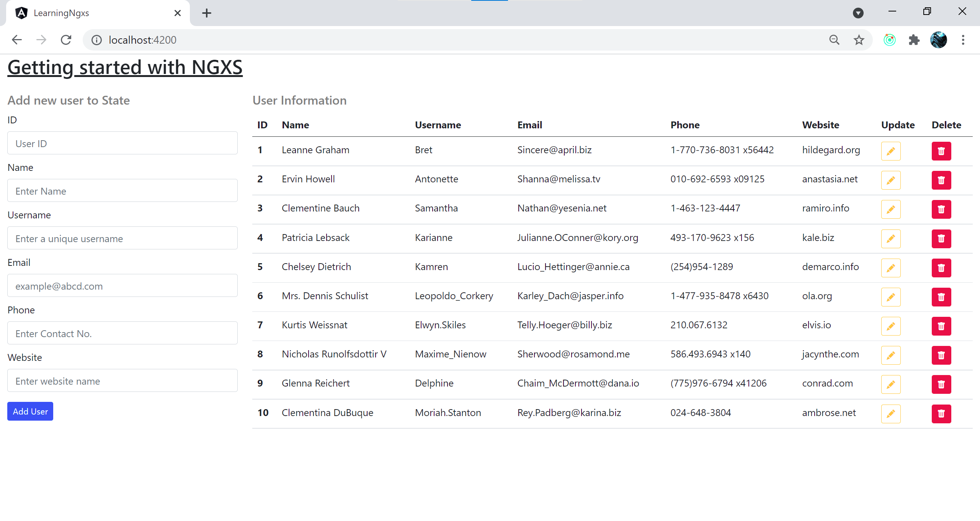View site info next to localhost:4200

96,40
